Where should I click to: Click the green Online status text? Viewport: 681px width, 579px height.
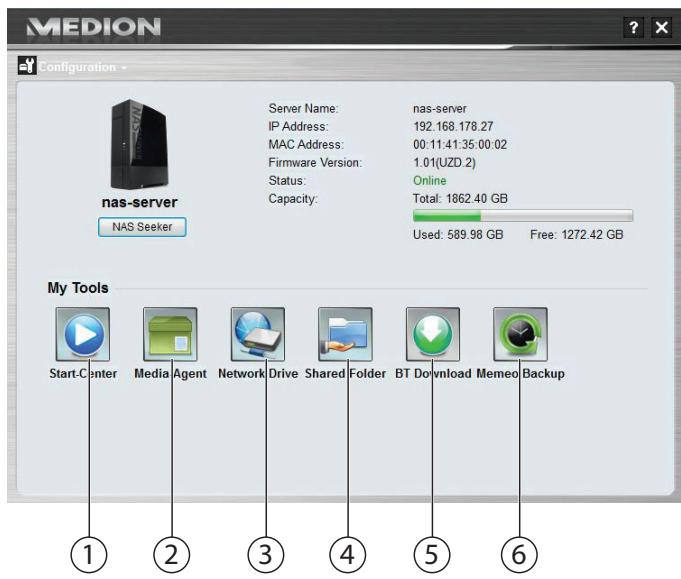click(x=430, y=181)
